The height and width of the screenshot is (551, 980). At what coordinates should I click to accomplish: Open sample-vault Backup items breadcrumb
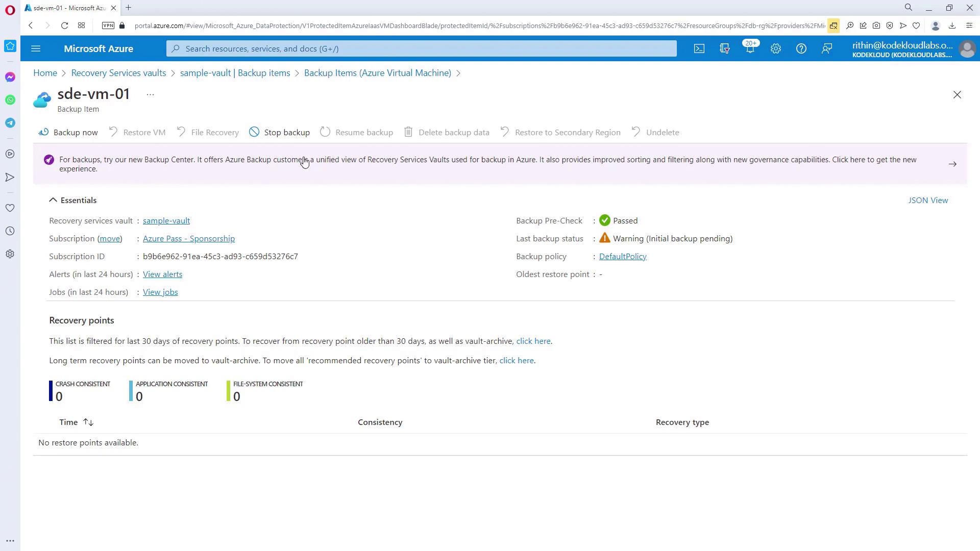click(235, 73)
